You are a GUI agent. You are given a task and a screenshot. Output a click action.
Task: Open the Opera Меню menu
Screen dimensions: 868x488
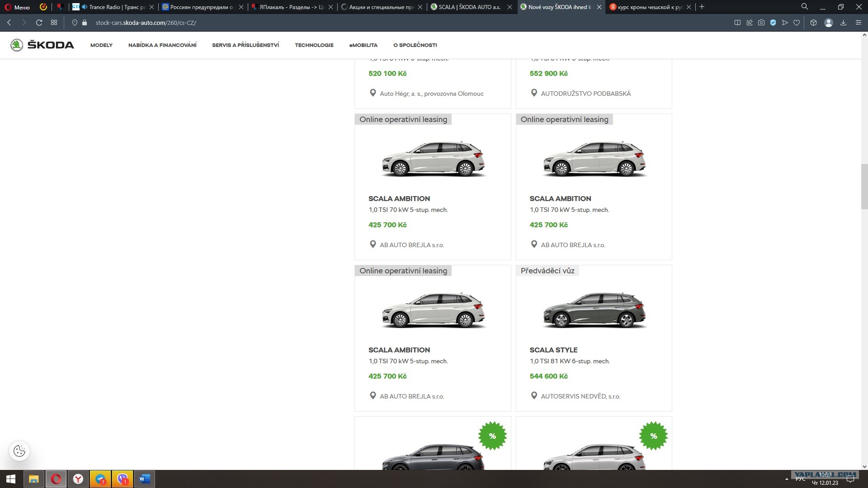click(x=17, y=7)
